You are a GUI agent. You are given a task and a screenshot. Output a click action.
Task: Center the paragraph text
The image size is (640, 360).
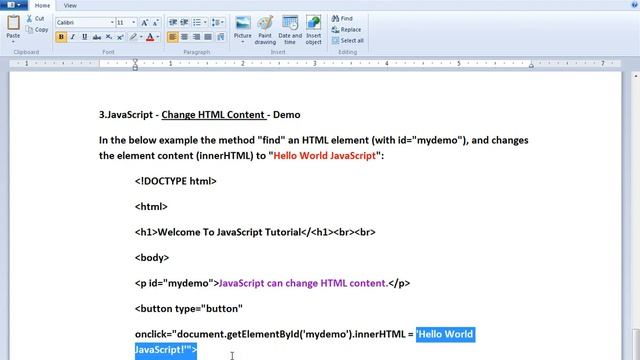click(x=184, y=37)
